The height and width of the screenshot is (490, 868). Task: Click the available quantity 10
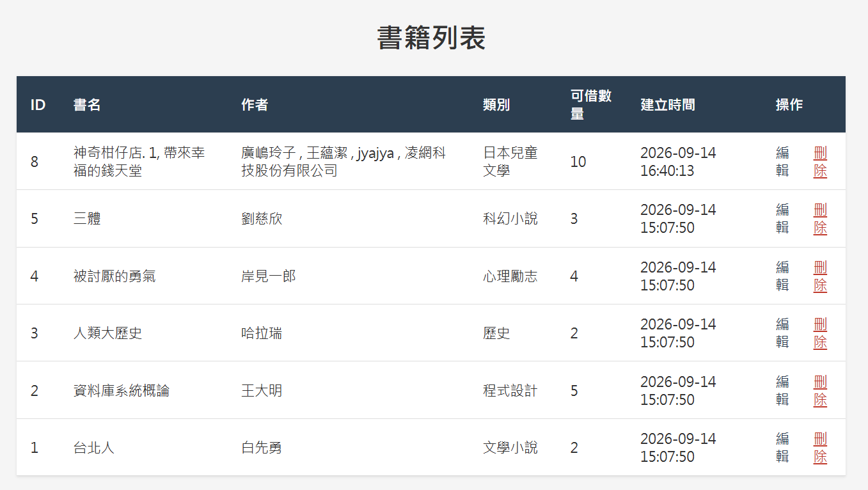[x=578, y=161]
